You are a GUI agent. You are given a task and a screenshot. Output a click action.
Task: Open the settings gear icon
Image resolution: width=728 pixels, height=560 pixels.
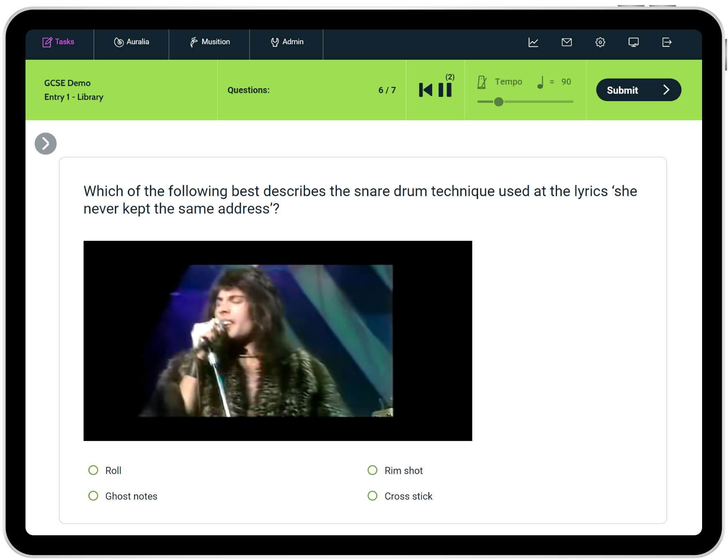[x=600, y=42]
